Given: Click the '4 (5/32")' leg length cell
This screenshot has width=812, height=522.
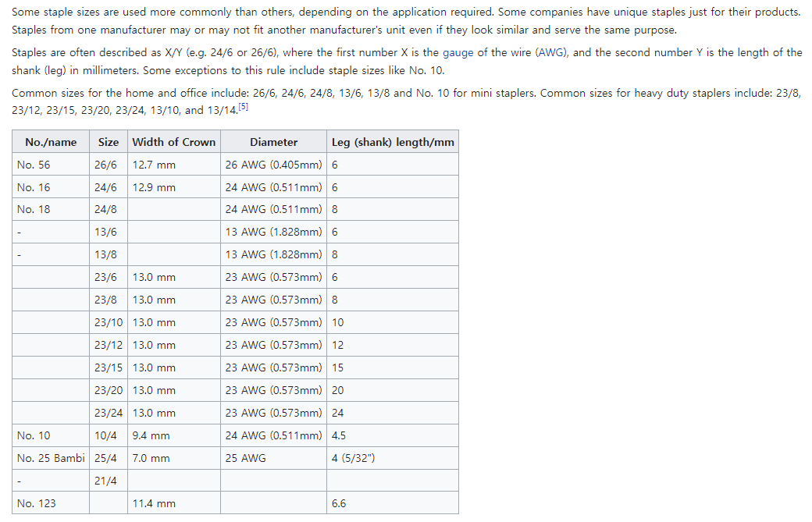Looking at the screenshot, I should (353, 458).
